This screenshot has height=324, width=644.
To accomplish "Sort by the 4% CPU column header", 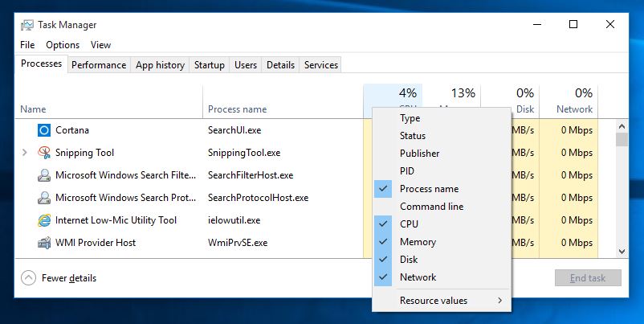I will click(x=393, y=96).
